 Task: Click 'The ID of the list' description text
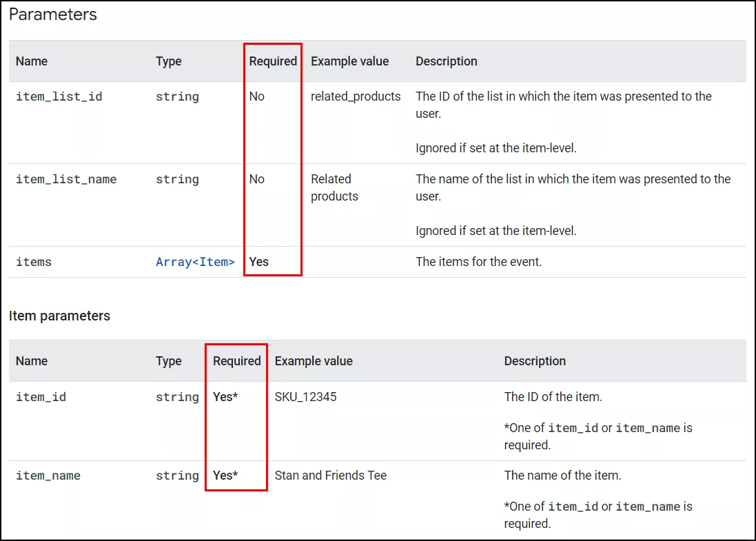[x=564, y=105]
